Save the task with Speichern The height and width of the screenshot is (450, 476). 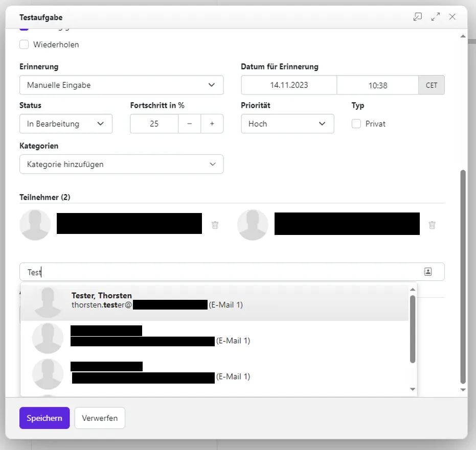tap(44, 418)
